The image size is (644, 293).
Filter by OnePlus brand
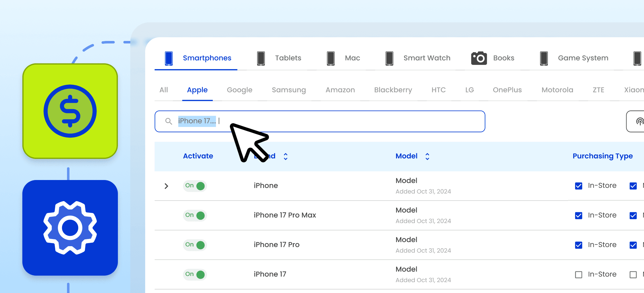(x=507, y=90)
